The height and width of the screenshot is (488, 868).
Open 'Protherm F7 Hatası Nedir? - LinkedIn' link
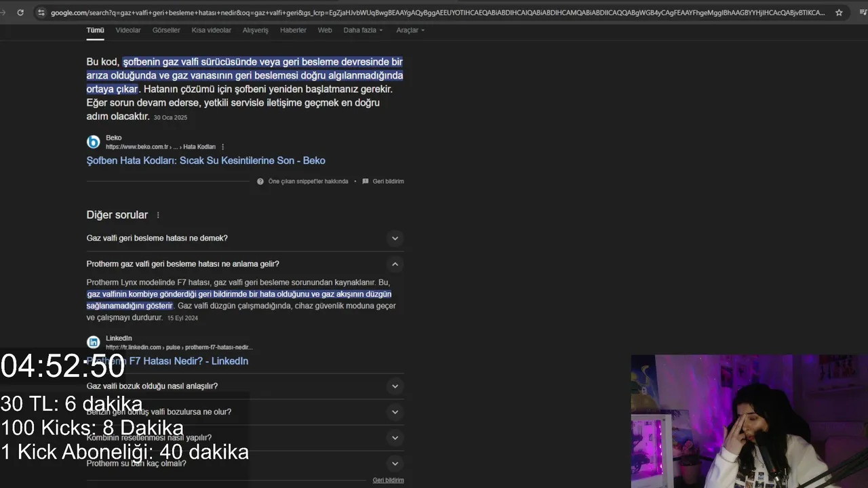point(167,361)
